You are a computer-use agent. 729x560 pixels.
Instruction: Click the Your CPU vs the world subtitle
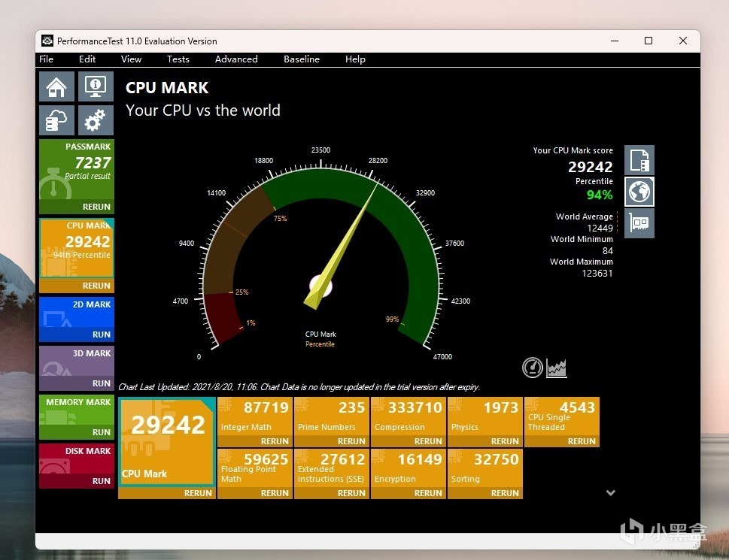click(203, 110)
